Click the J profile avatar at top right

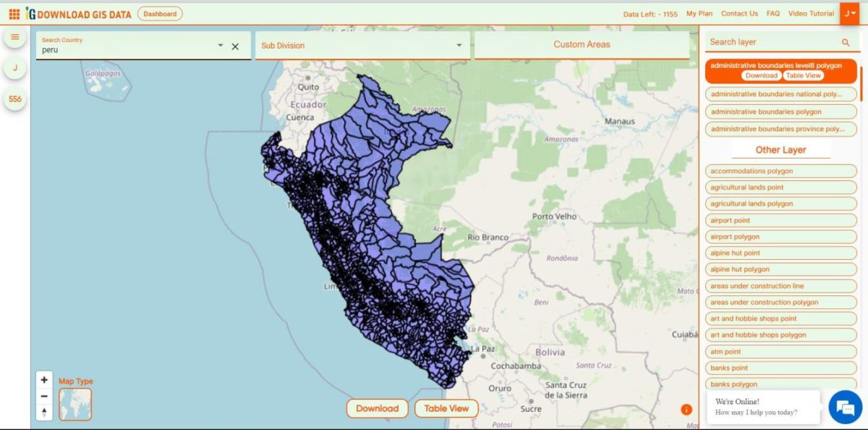[851, 12]
